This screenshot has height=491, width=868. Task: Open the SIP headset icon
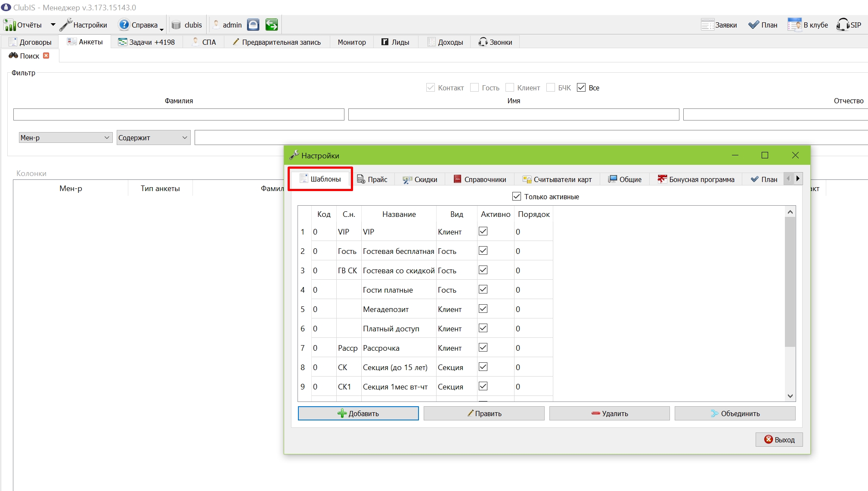(x=843, y=25)
